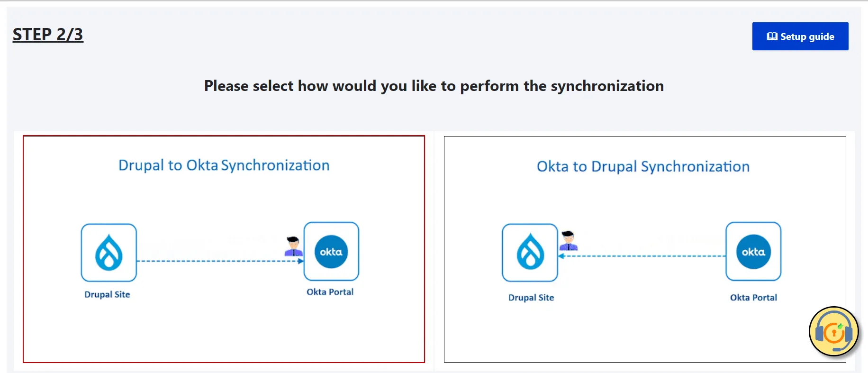
Task: Click the Okta logo in the right card
Action: coord(753,252)
